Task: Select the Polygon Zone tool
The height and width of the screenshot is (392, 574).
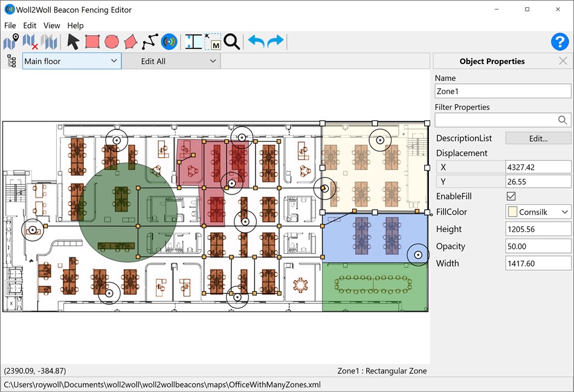Action: 132,42
